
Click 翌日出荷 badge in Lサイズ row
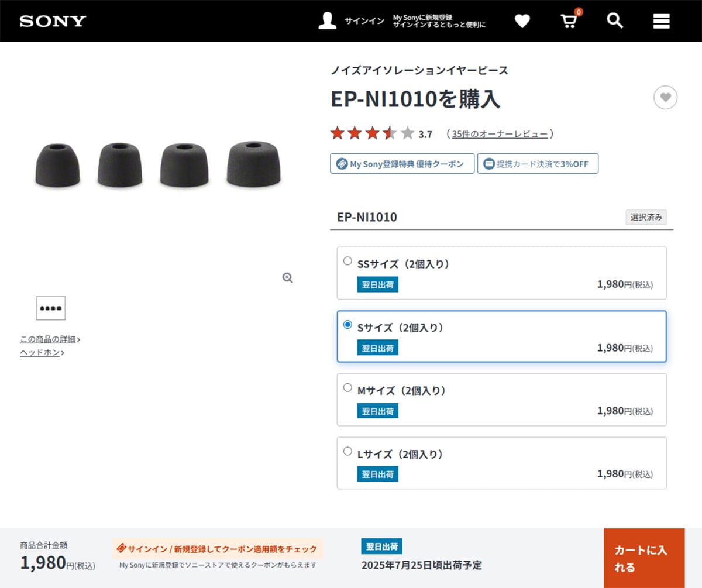[x=378, y=474]
